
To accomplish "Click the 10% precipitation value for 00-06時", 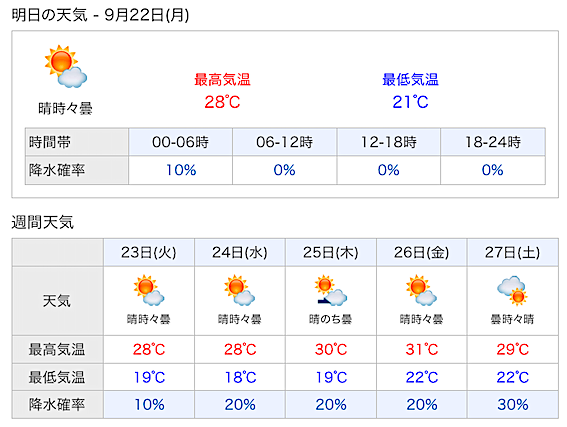I will click(181, 170).
